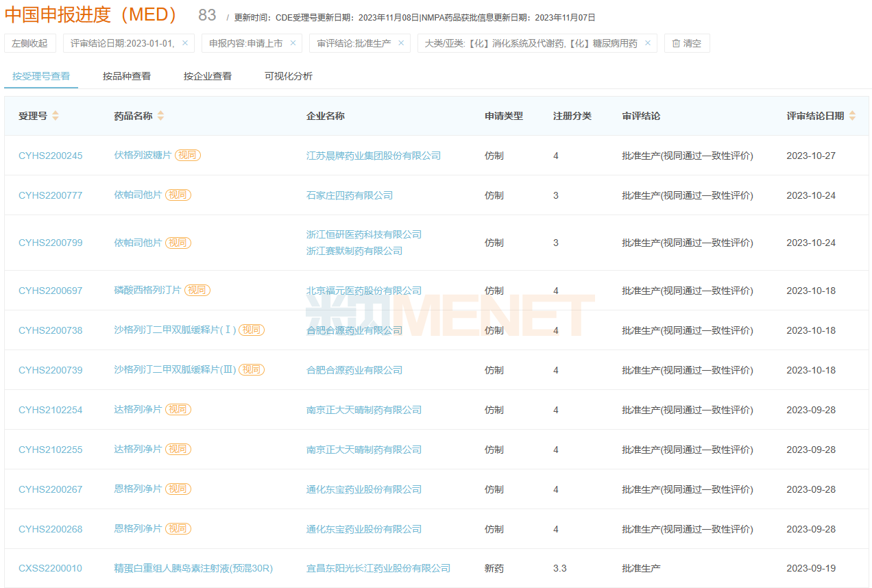
Task: Click the 清空 trash button
Action: click(687, 43)
